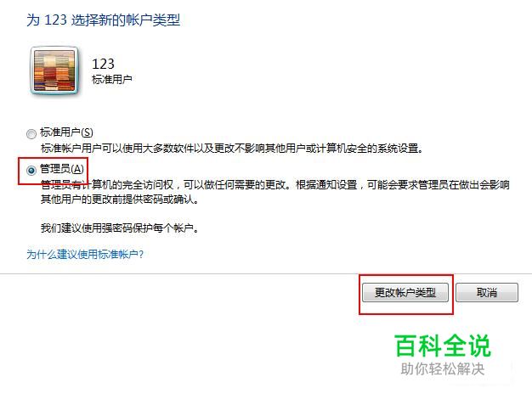Click the 管理员(A) option label
Viewport: 532px width, 405px height.
coord(62,168)
